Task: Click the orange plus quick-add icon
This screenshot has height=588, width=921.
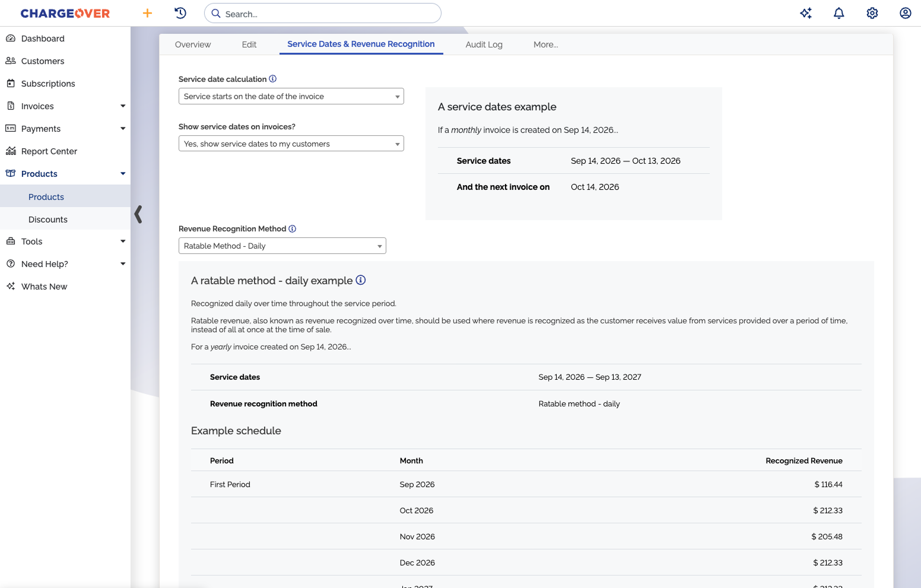Action: (147, 13)
